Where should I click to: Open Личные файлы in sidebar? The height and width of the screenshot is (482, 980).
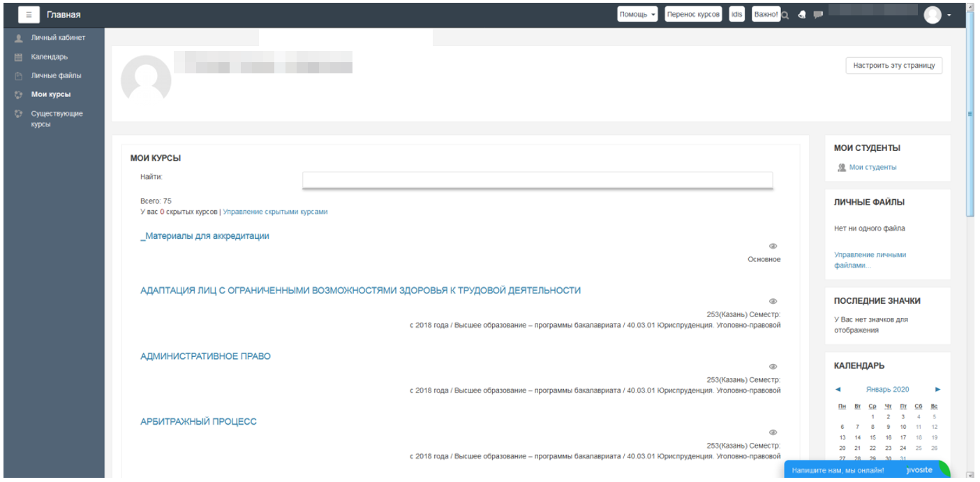56,76
